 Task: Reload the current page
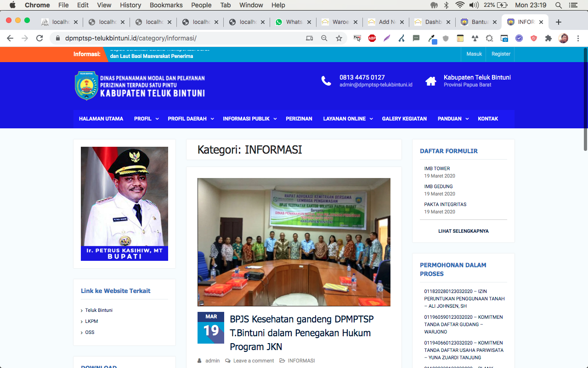click(x=39, y=39)
